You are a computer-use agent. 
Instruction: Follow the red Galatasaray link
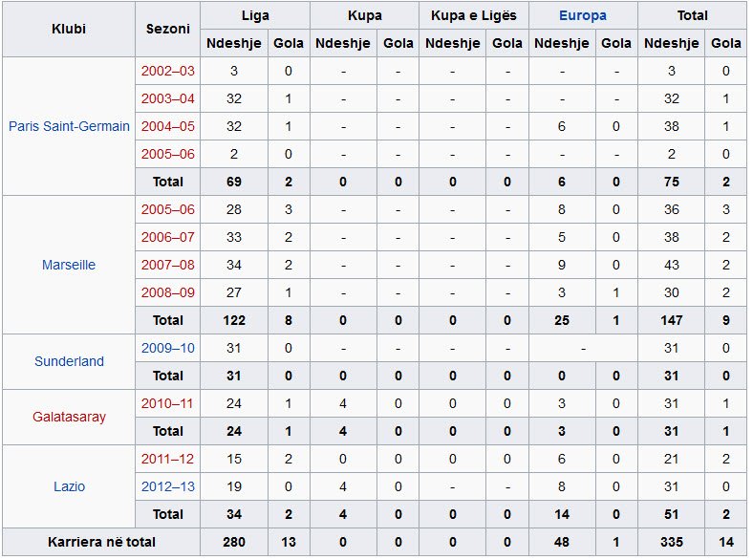pos(69,417)
